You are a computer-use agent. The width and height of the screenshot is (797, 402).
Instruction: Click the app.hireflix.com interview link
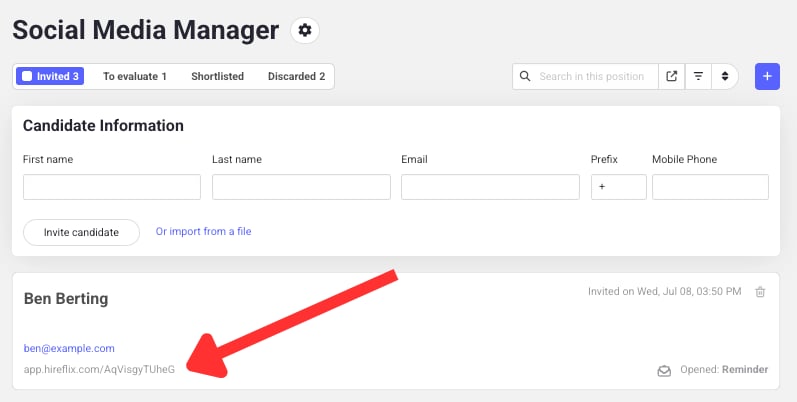click(99, 369)
